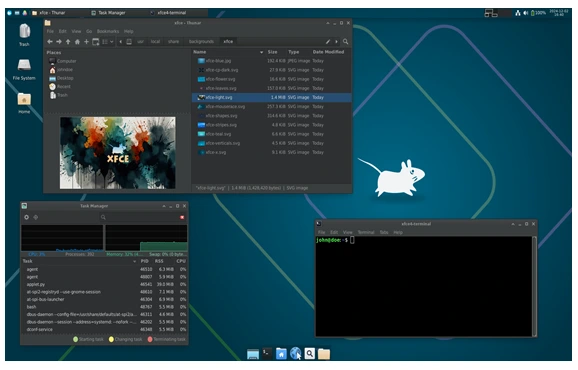
Task: Select file xfce-flower.svg
Action: coord(271,79)
